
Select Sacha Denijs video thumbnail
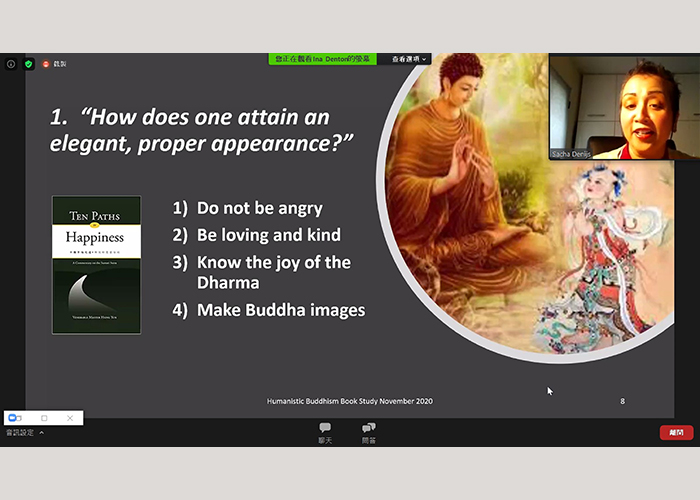pos(624,106)
